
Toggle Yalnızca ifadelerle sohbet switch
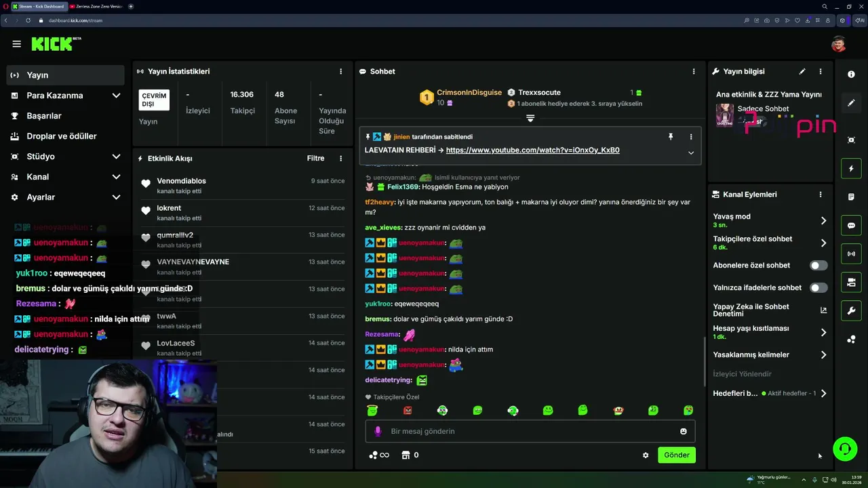tap(818, 288)
